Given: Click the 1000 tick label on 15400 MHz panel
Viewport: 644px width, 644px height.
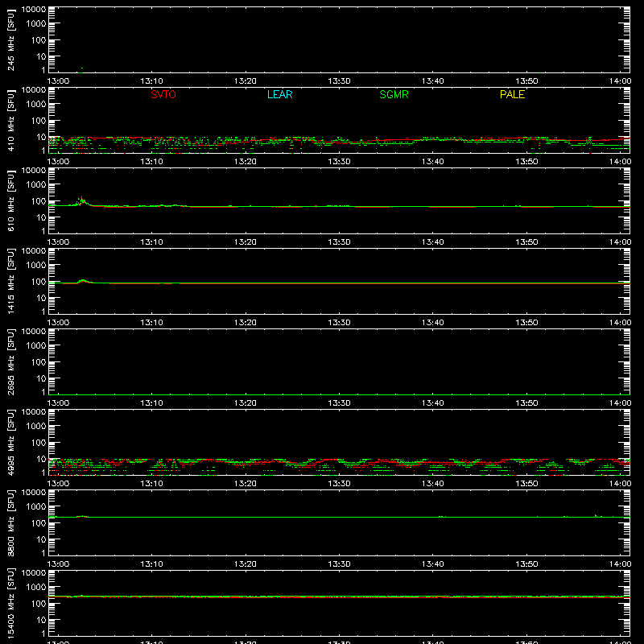Looking at the screenshot, I should pos(36,588).
